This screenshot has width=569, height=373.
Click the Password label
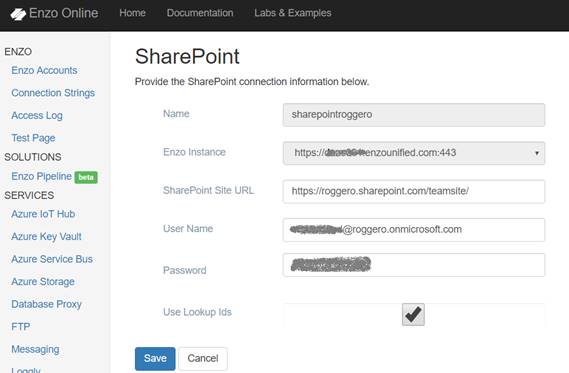[x=185, y=270]
